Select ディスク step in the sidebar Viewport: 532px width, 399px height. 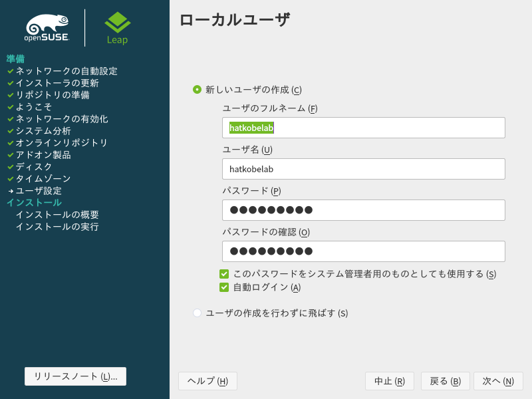point(34,167)
